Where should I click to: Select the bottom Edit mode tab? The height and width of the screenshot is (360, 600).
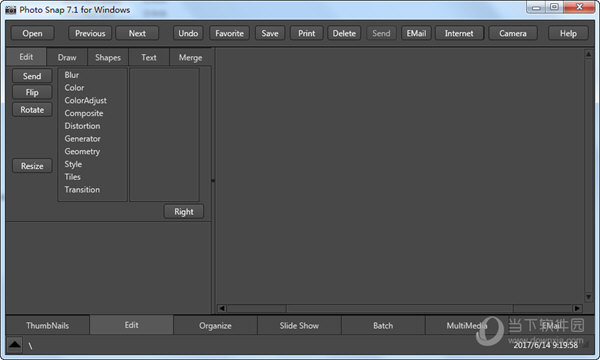tap(131, 325)
